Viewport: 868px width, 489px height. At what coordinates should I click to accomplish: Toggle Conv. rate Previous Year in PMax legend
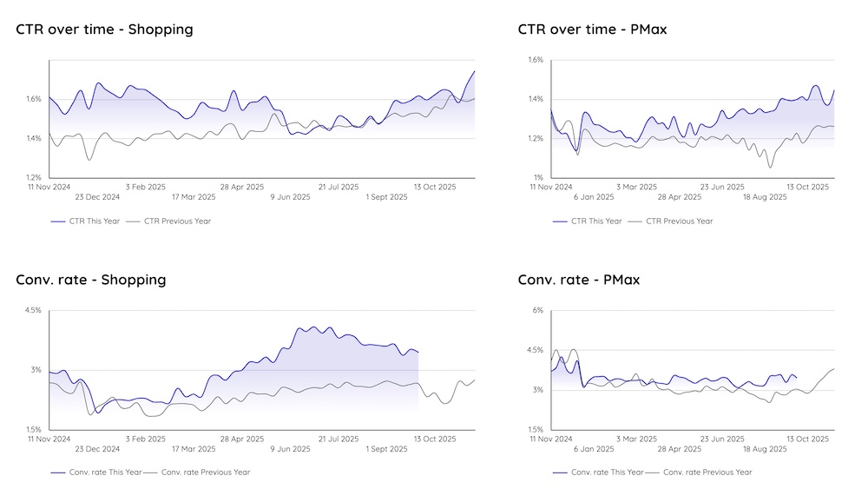tap(707, 472)
